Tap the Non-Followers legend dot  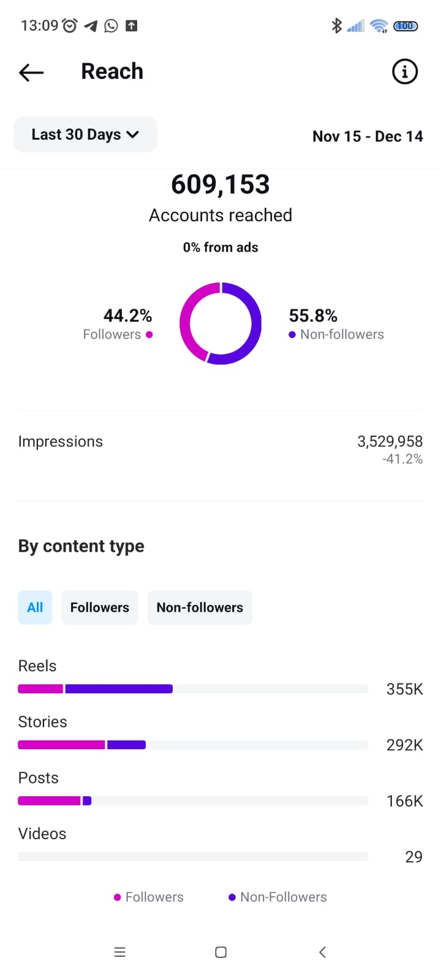[x=232, y=897]
